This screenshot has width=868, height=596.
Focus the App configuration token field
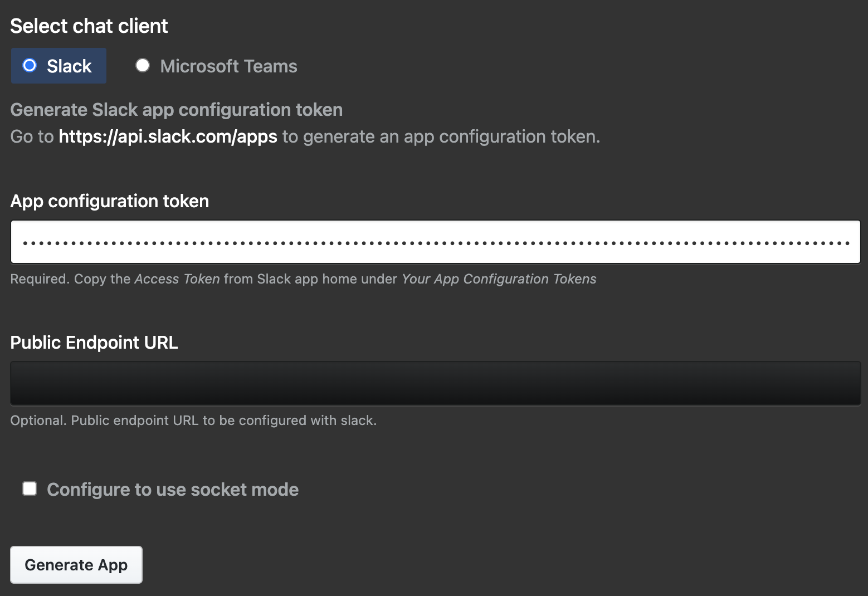[435, 242]
